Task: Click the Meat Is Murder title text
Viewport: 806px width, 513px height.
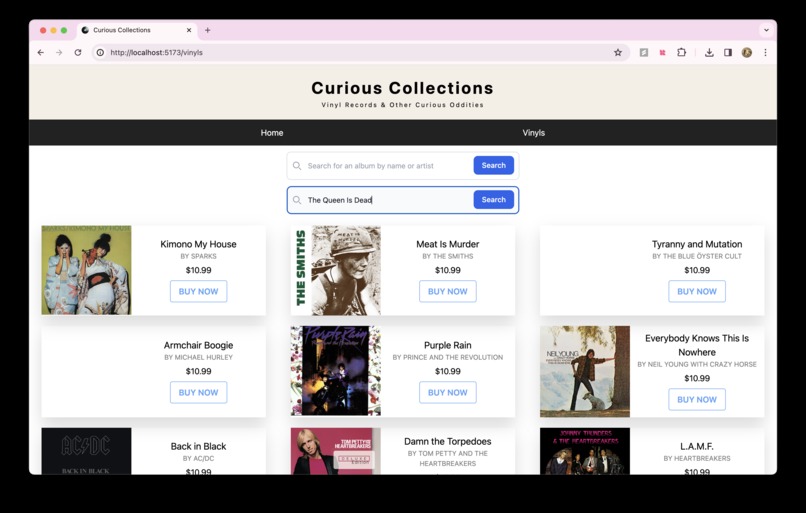Action: click(x=448, y=244)
